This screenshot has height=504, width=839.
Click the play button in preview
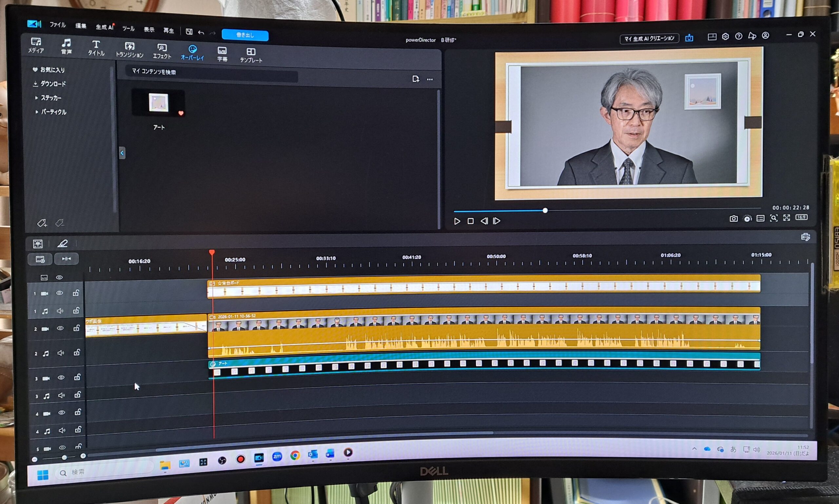[x=457, y=222]
